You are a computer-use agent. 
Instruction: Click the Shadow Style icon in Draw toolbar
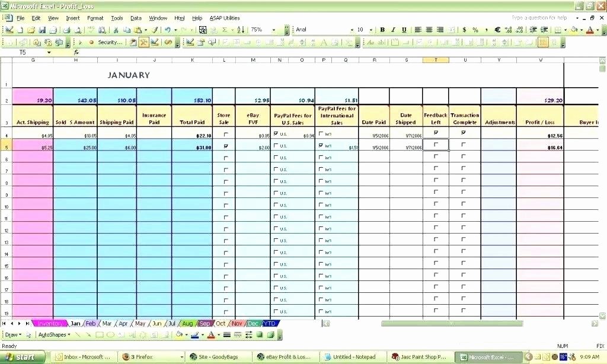[260, 335]
